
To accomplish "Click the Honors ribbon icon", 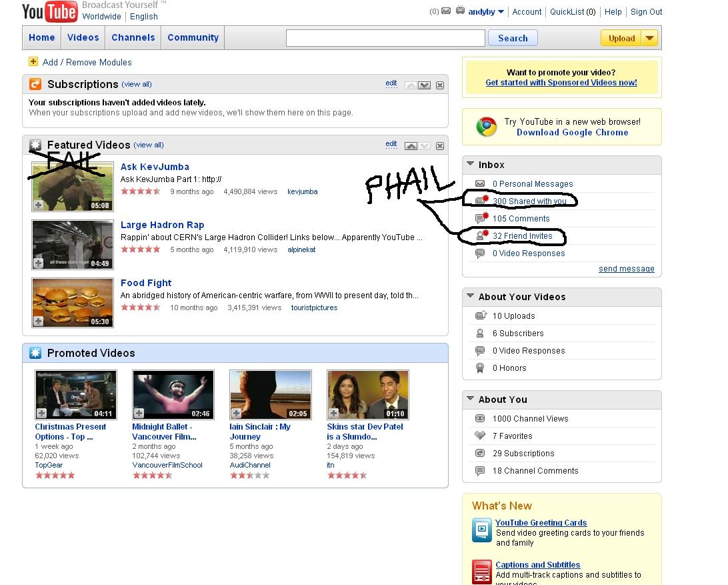I will point(480,368).
